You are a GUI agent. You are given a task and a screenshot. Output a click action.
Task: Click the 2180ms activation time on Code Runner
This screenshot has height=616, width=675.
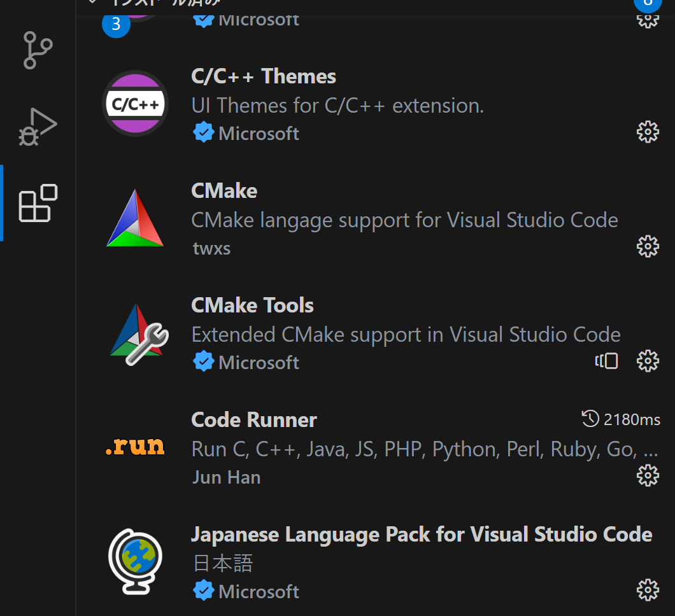pyautogui.click(x=621, y=419)
